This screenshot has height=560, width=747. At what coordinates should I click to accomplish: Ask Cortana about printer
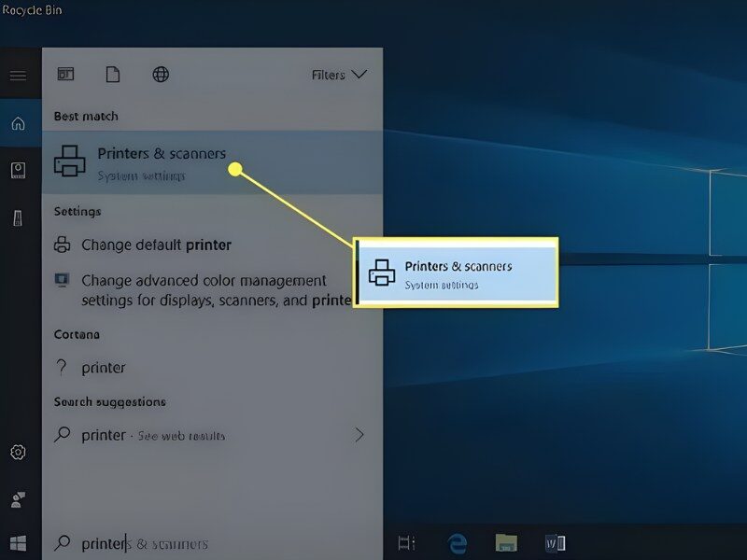103,368
